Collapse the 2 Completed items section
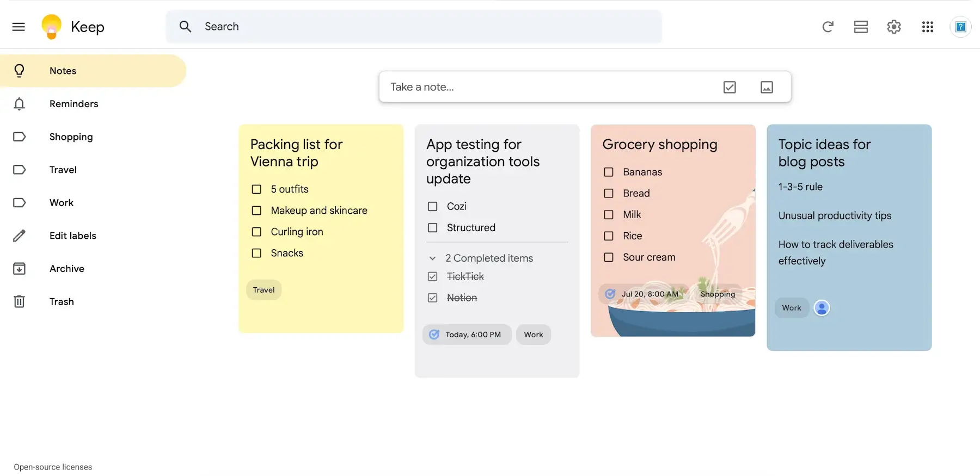The image size is (980, 476). [x=432, y=258]
